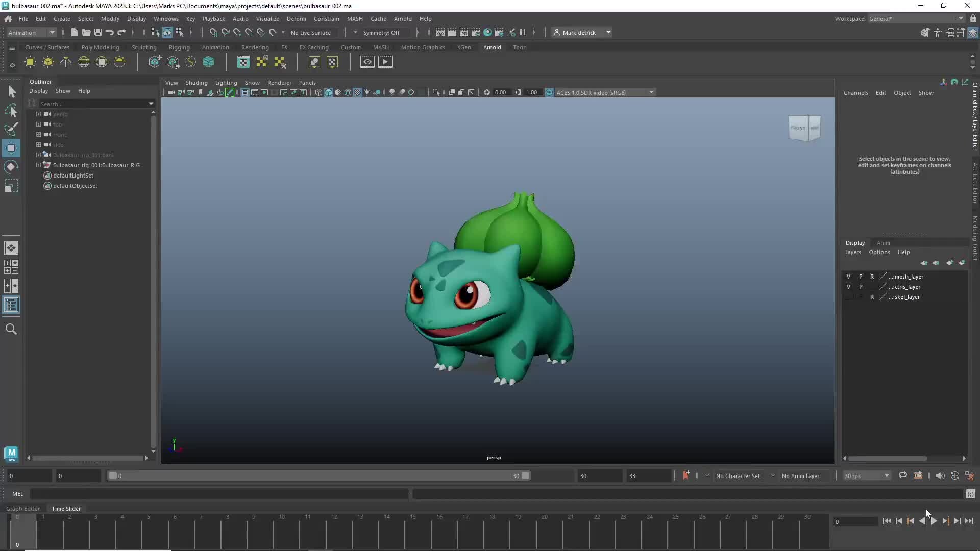The image size is (980, 551).
Task: Select the Lasso selection tool
Action: (x=11, y=111)
